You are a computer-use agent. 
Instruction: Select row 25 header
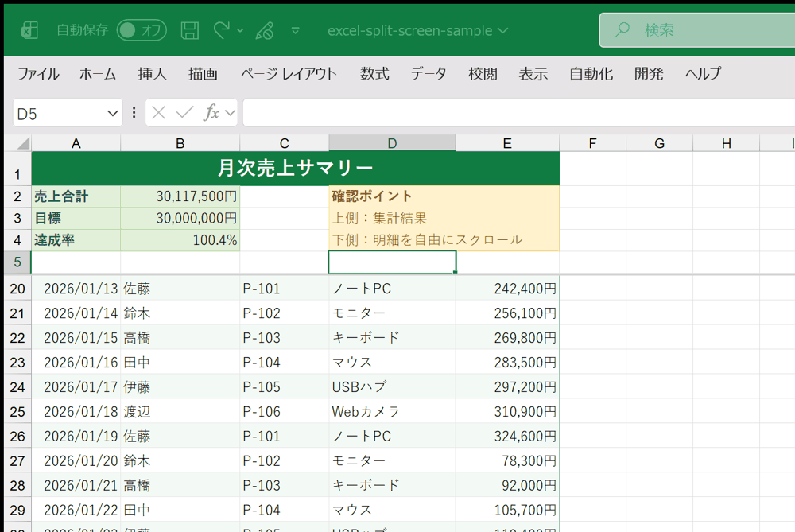[x=17, y=412]
